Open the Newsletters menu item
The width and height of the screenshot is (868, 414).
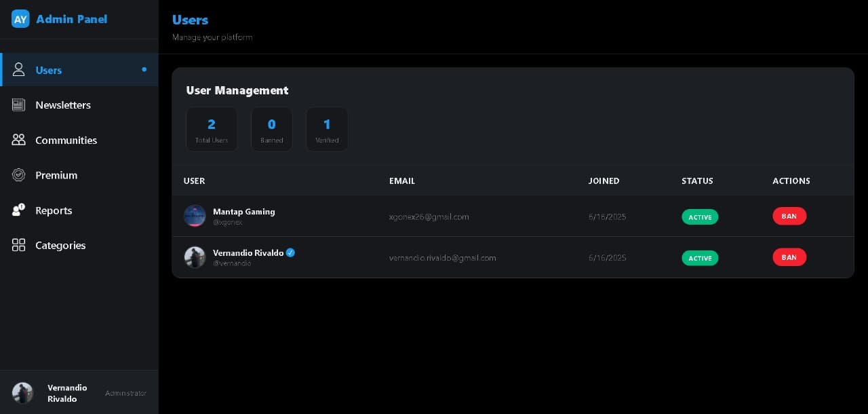pyautogui.click(x=63, y=105)
